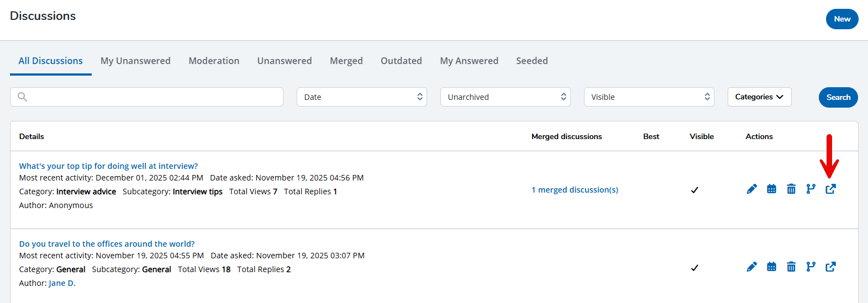Open calendar icon for interview tip discussion
The width and height of the screenshot is (868, 303).
[x=771, y=189]
